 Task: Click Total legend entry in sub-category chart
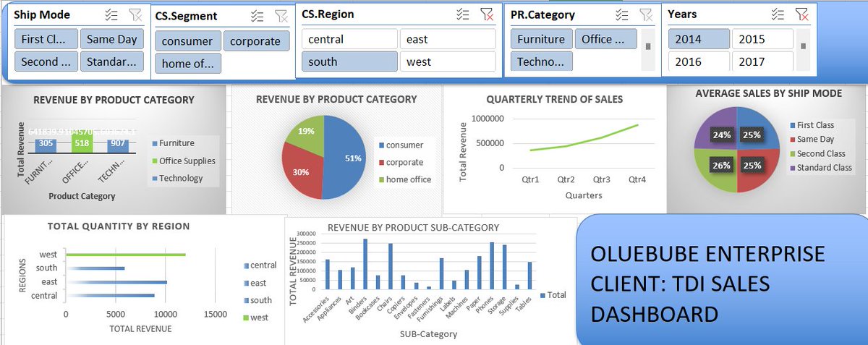click(553, 294)
